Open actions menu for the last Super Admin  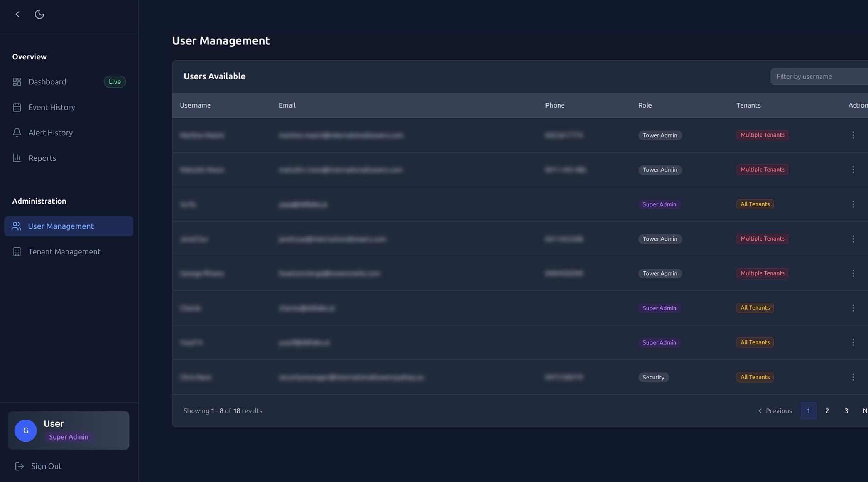click(x=853, y=342)
